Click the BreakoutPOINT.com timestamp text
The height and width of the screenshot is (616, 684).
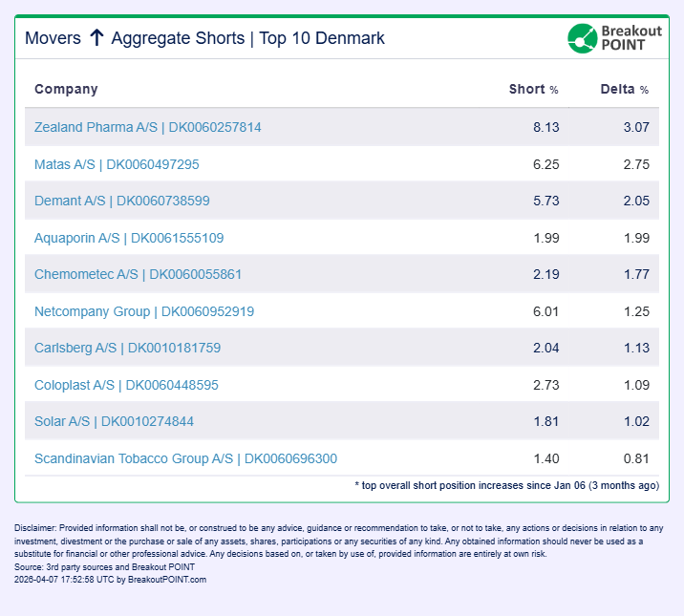click(x=111, y=579)
